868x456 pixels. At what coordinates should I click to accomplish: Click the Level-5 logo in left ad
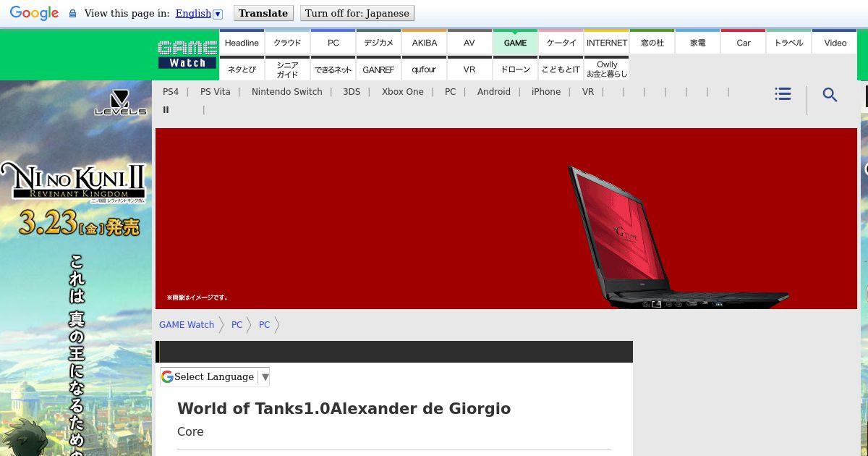pyautogui.click(x=120, y=103)
